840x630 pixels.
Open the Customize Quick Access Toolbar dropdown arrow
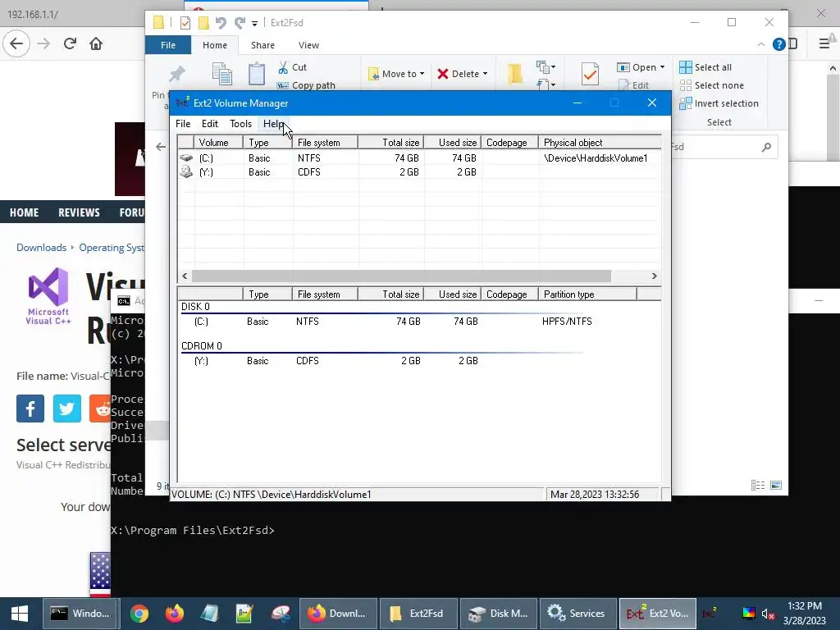(254, 23)
